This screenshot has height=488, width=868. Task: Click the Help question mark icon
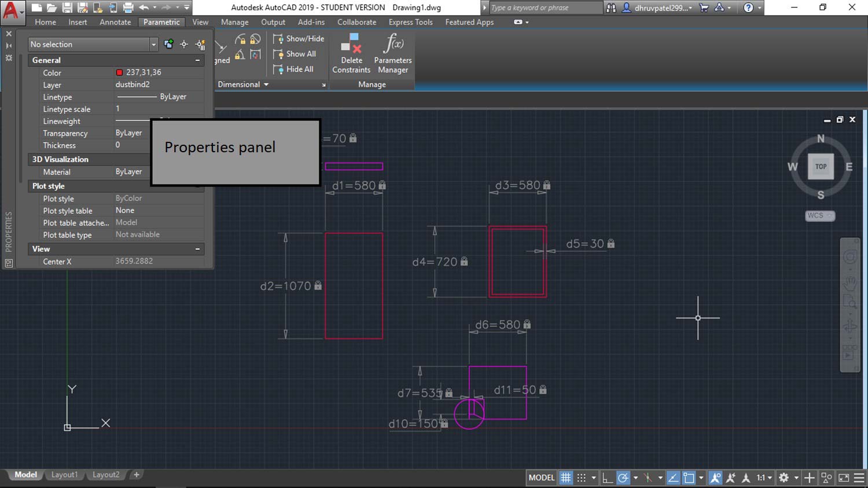pos(748,8)
